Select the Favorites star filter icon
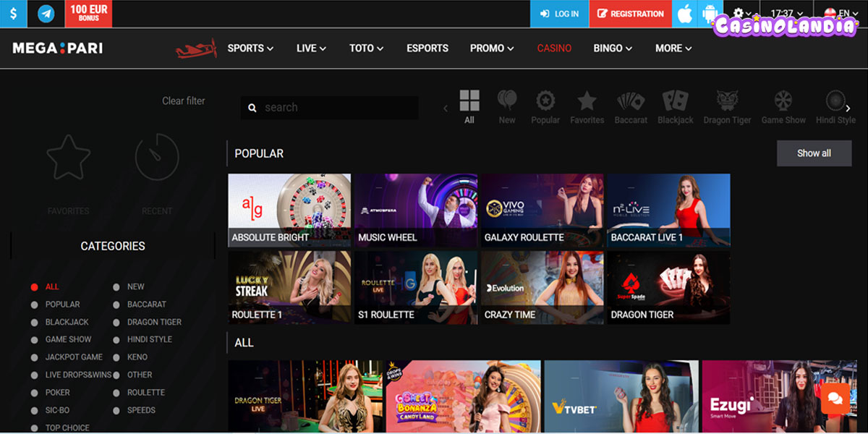The height and width of the screenshot is (434, 868). click(x=587, y=107)
